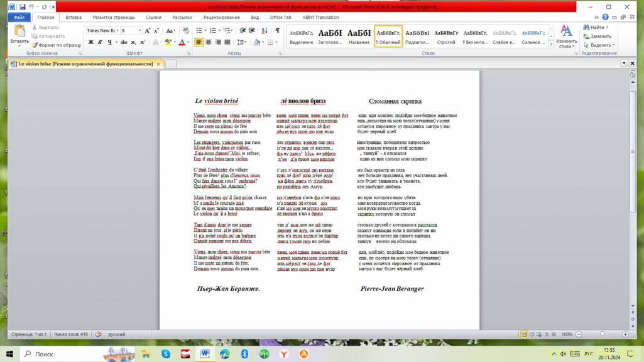Click the zoom slider in status bar
644x362 pixels.
point(602,334)
